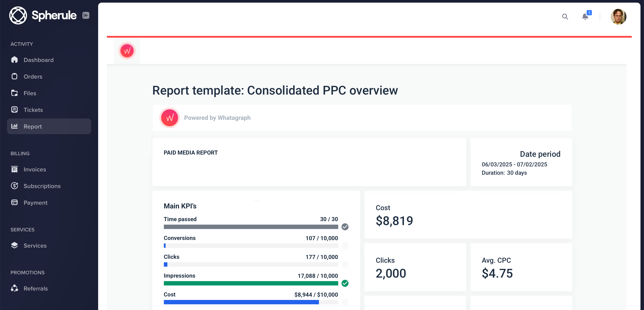644x310 pixels.
Task: Click the '$4.75' Avg. CPC value
Action: pos(497,273)
